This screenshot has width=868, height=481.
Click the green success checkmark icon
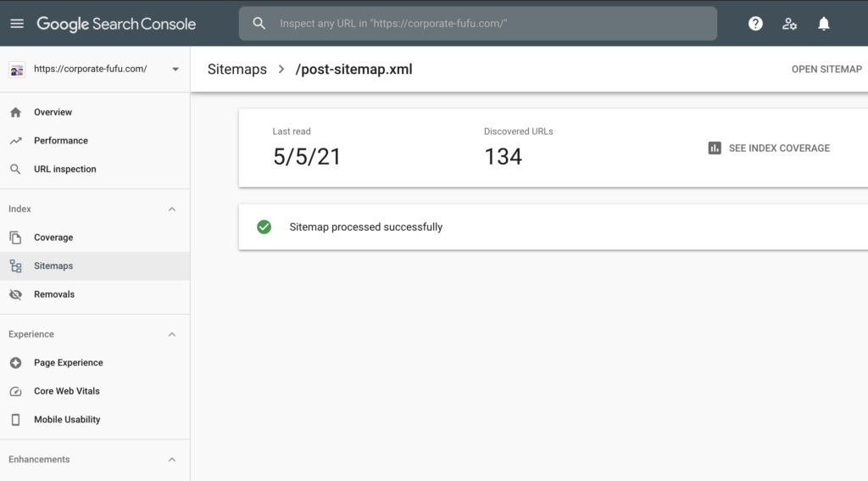[264, 227]
